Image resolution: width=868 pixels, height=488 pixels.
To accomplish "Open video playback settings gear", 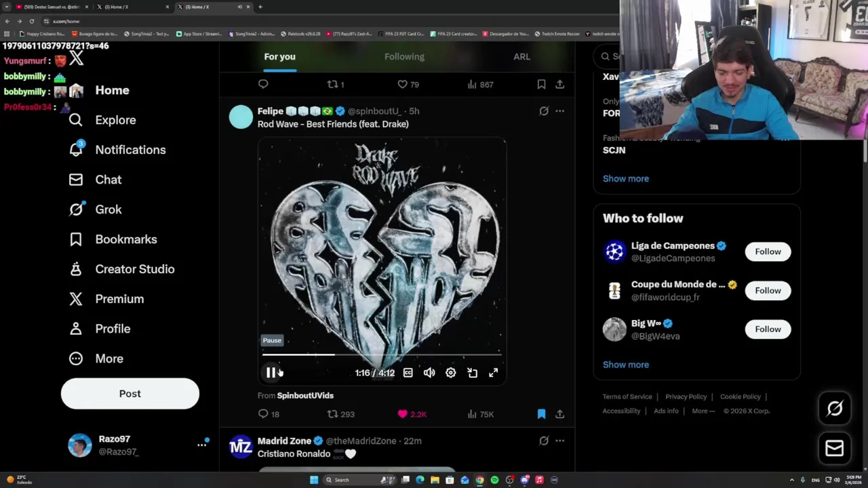I will (x=451, y=373).
